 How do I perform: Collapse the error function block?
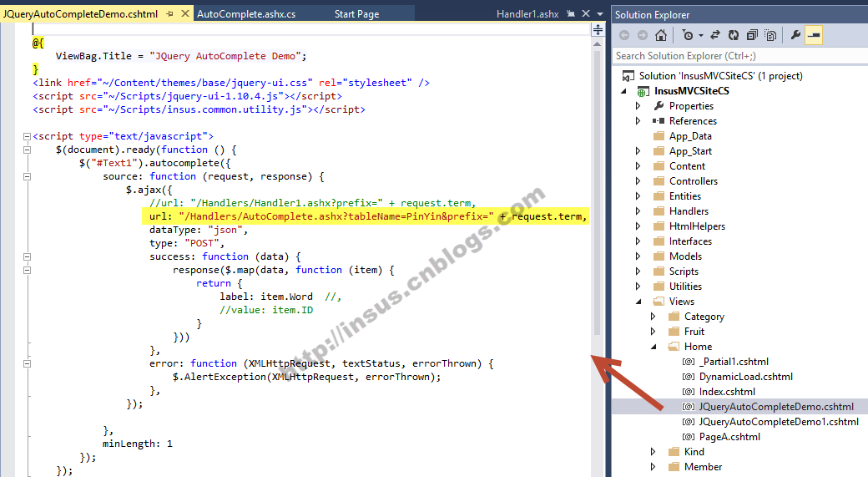27,364
